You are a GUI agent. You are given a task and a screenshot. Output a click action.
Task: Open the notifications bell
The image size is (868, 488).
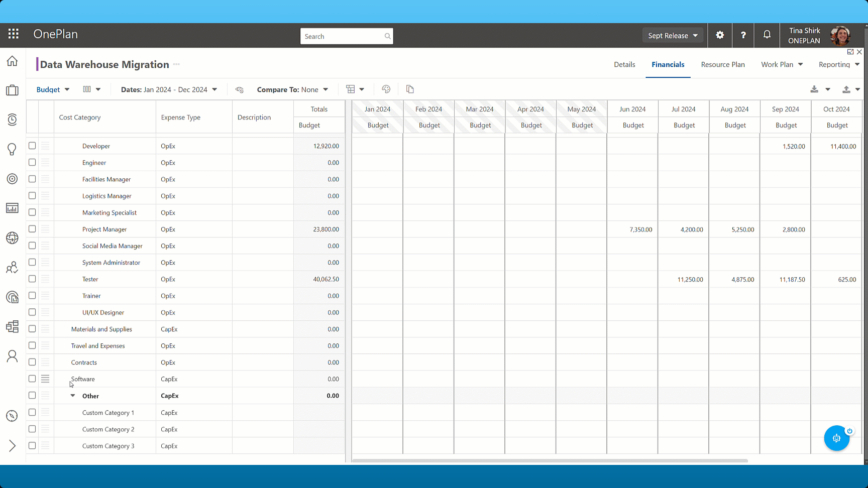pos(767,35)
